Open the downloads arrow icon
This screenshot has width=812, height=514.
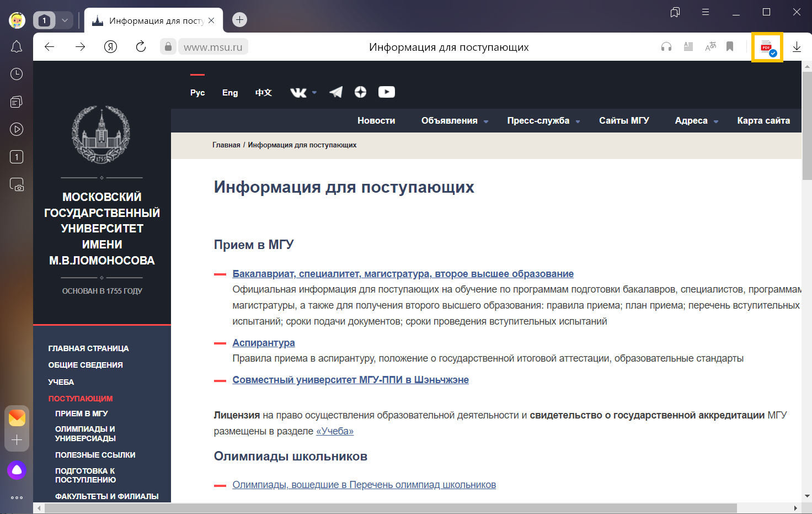pos(797,47)
